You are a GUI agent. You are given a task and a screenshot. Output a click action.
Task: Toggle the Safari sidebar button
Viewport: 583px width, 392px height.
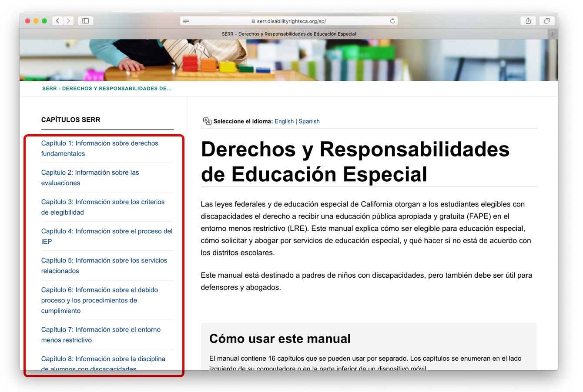(86, 21)
